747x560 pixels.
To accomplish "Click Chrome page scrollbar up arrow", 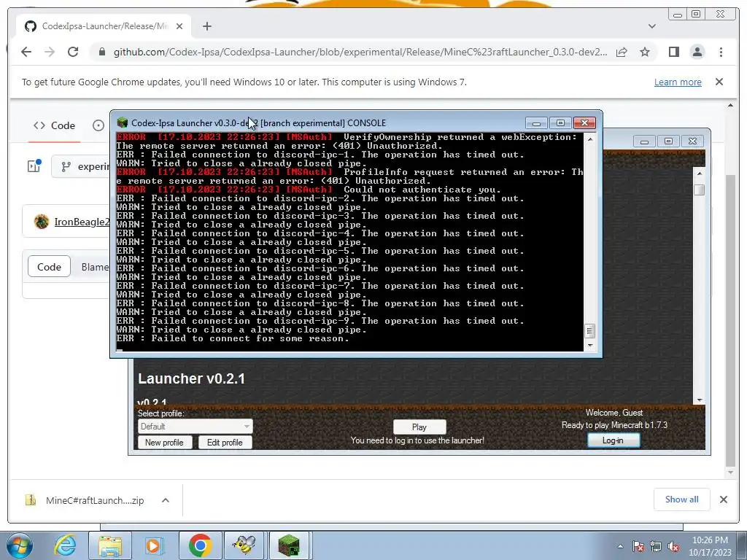I will [x=730, y=105].
